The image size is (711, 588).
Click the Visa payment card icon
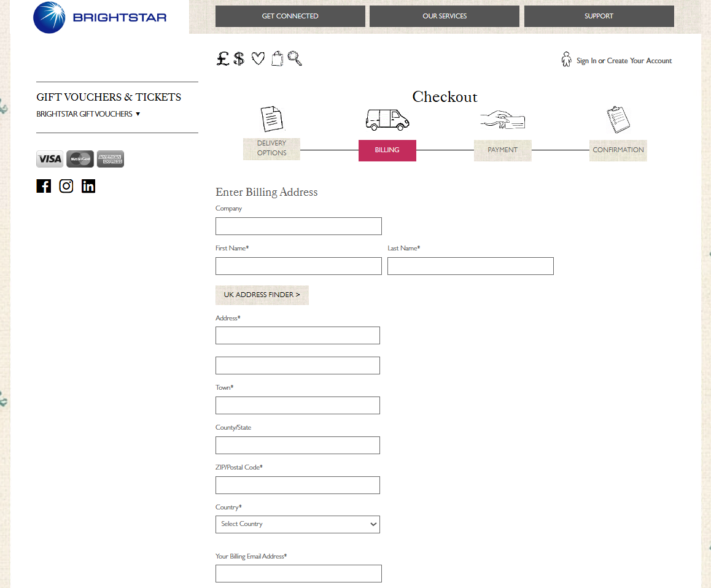pyautogui.click(x=49, y=158)
